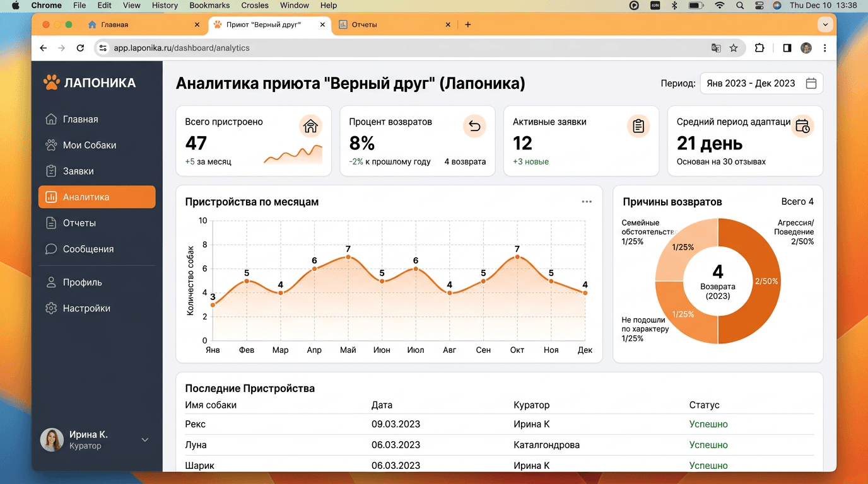Click the browser forward arrow
The width and height of the screenshot is (868, 484).
[x=61, y=48]
